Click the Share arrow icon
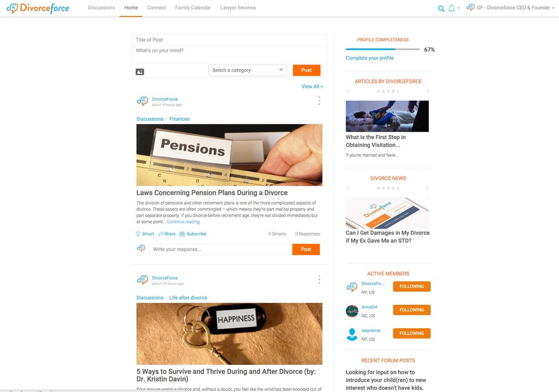The height and width of the screenshot is (392, 559). coord(161,234)
